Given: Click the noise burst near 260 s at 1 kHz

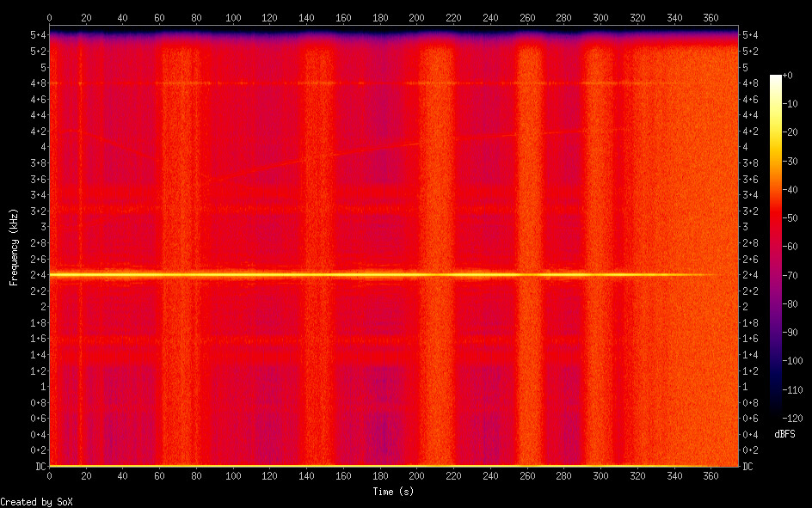Looking at the screenshot, I should click(530, 387).
